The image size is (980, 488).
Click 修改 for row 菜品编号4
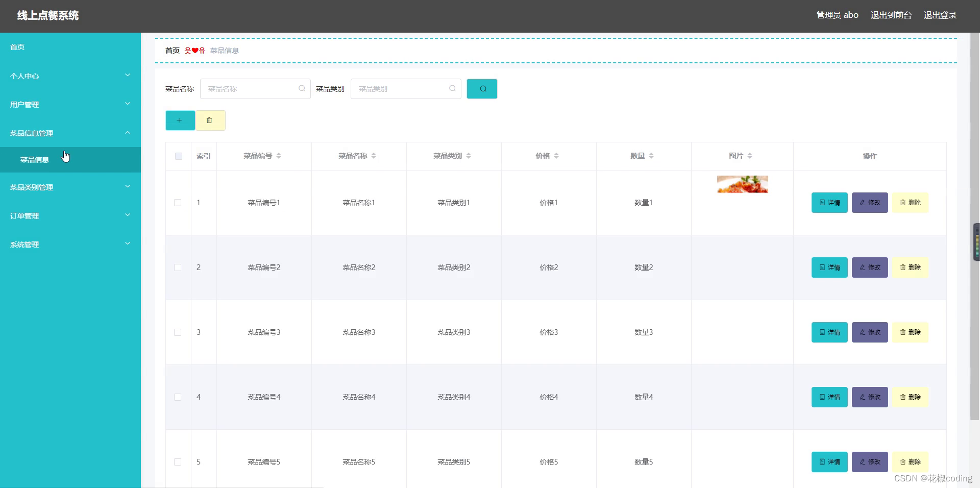point(870,397)
